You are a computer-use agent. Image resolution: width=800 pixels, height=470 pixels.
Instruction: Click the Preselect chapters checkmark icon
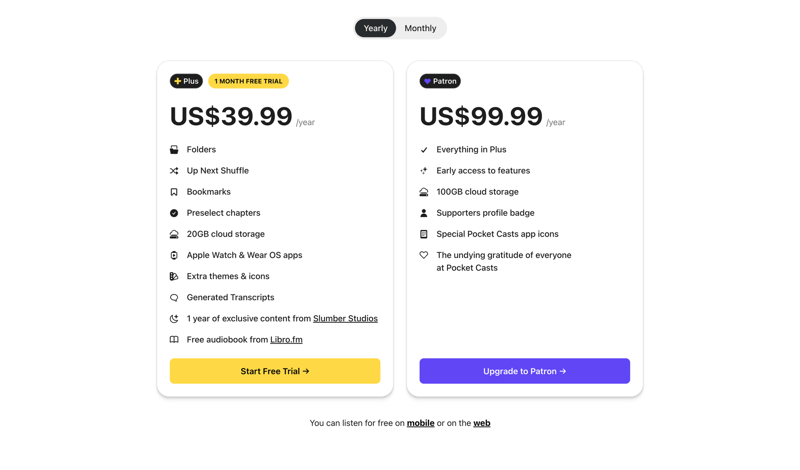point(174,213)
